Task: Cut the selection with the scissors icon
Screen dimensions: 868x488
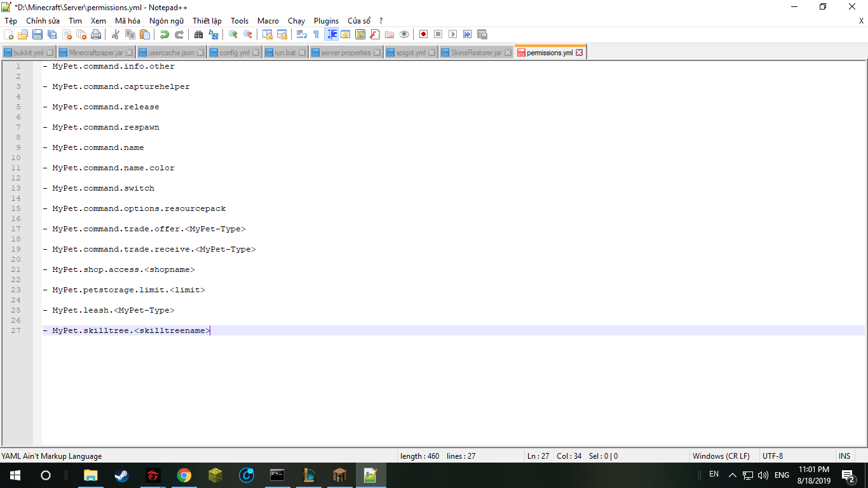Action: (x=116, y=34)
